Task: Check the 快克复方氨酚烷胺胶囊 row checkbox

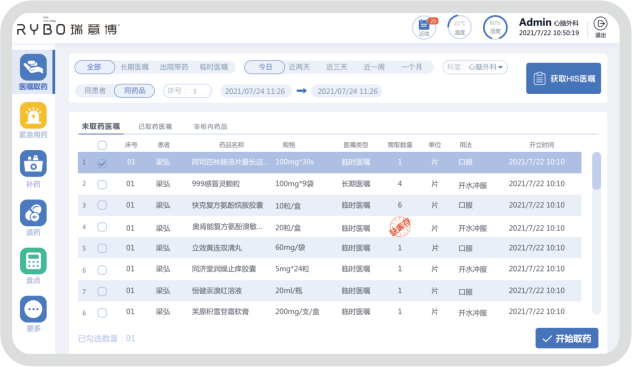Action: [102, 205]
